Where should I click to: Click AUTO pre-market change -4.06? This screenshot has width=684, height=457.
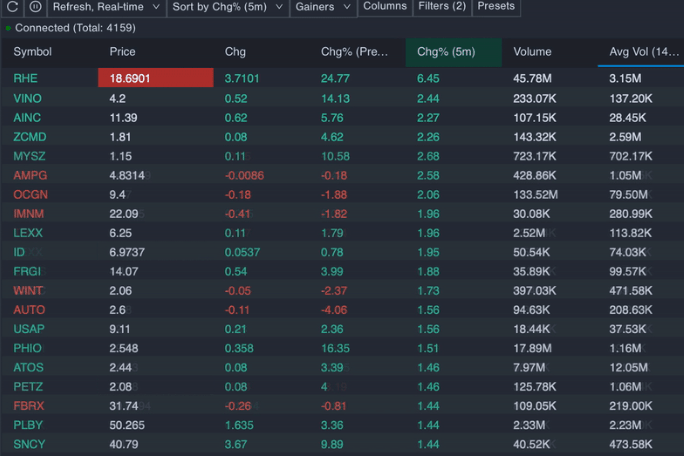coord(334,310)
